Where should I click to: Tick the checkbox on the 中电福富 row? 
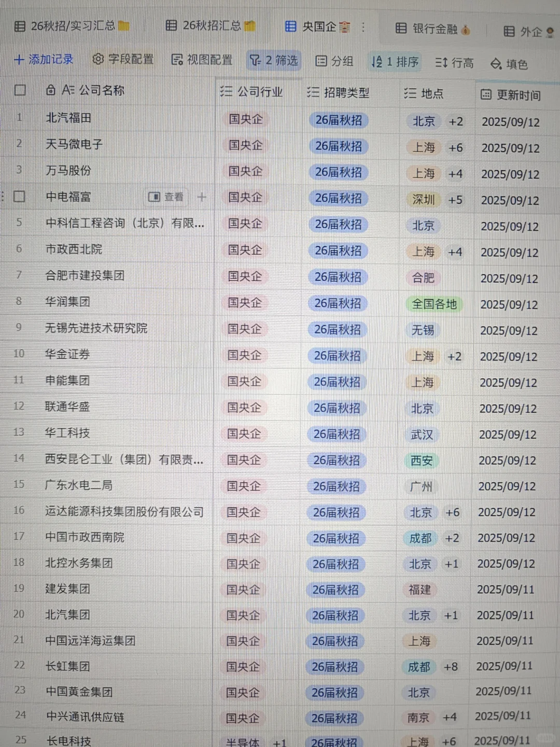click(19, 197)
